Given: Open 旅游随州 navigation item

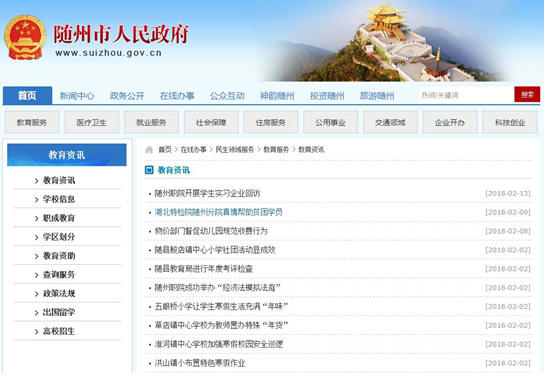Looking at the screenshot, I should tap(377, 96).
